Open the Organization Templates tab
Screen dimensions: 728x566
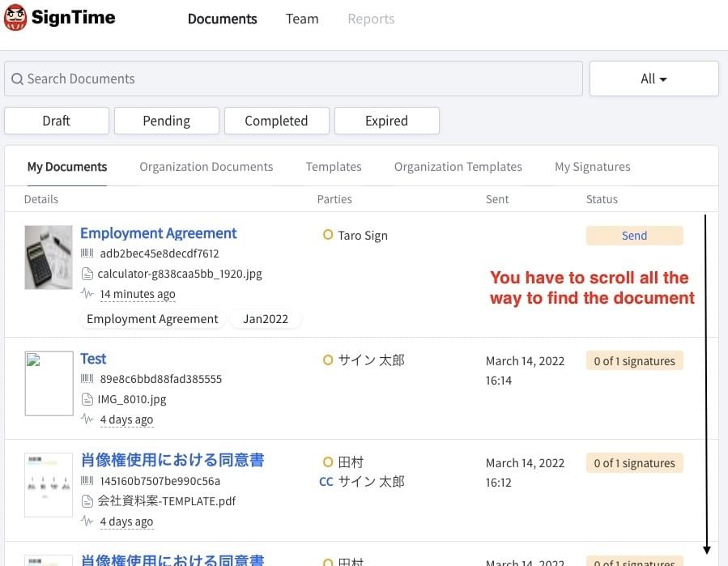pyautogui.click(x=458, y=167)
